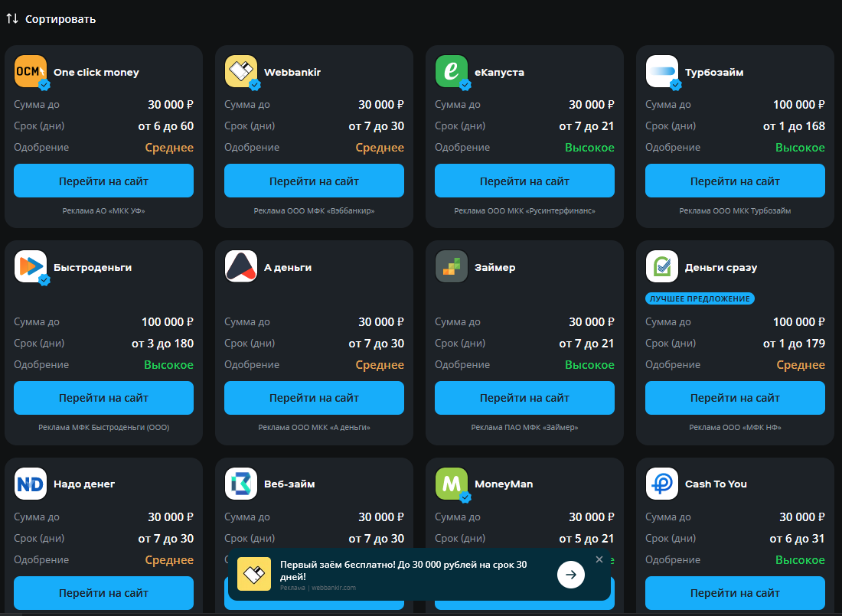Go to the еКапуста site
The width and height of the screenshot is (842, 616).
(x=524, y=181)
